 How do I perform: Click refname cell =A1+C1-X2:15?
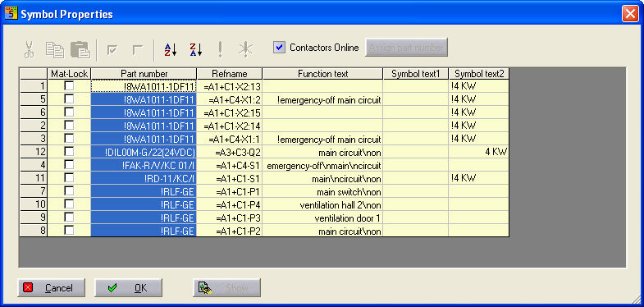point(230,112)
